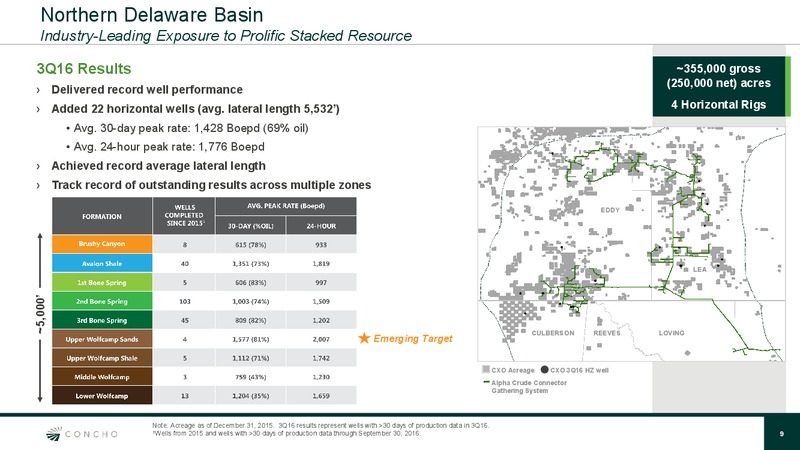Click the 24-HOUR sub-header
Viewport: 800px width, 450px height.
(x=321, y=226)
